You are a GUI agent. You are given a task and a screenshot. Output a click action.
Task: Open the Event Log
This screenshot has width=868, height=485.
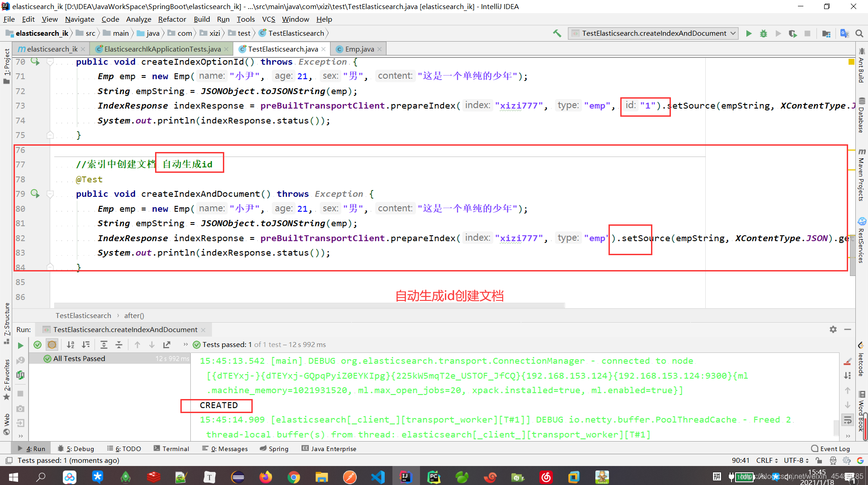(830, 449)
